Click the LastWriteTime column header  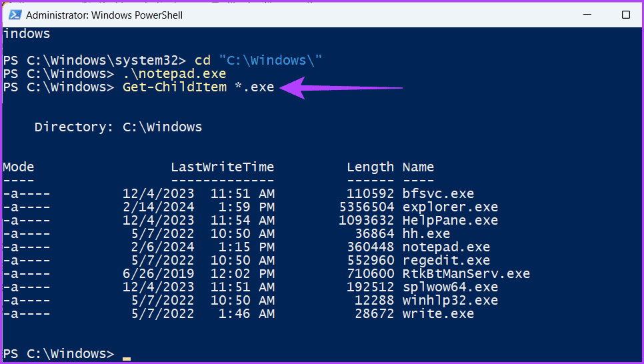coord(223,167)
